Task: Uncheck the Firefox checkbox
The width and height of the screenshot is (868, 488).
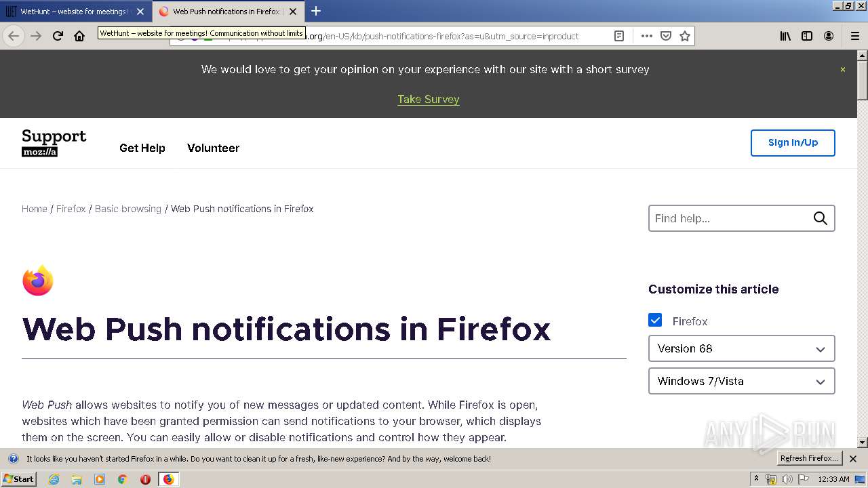Action: coord(655,321)
